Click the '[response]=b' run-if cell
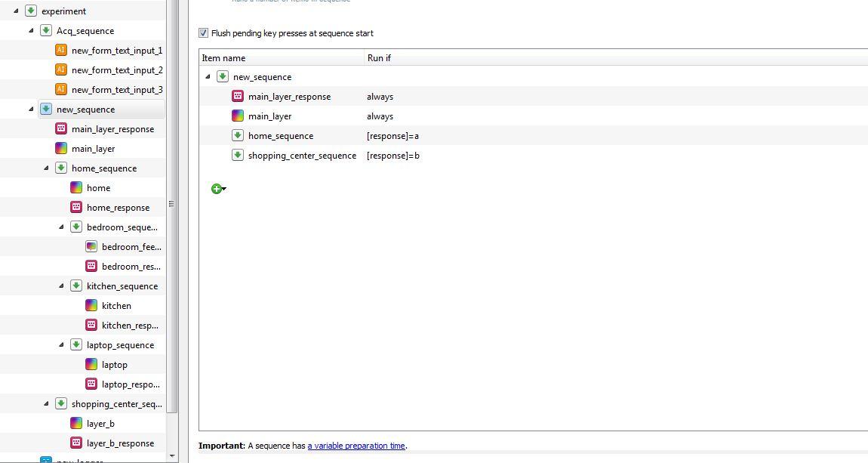This screenshot has height=463, width=868. (x=393, y=156)
